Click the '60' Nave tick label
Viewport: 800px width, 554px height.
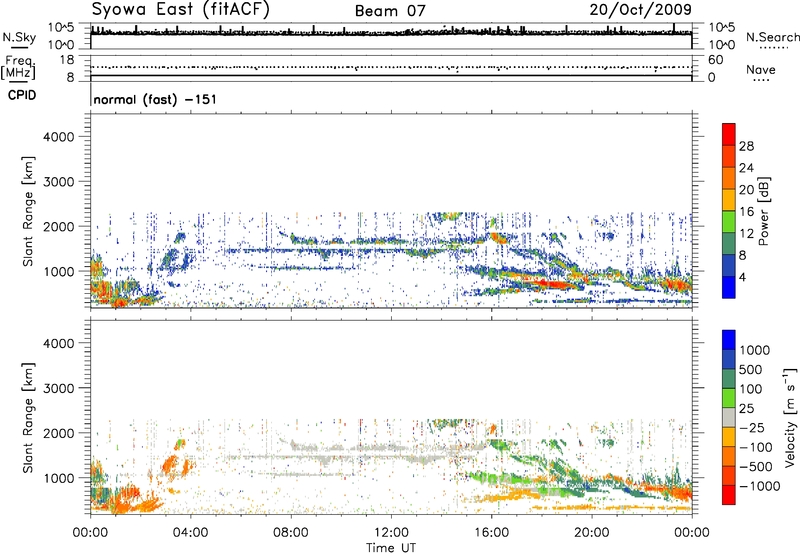click(x=715, y=60)
